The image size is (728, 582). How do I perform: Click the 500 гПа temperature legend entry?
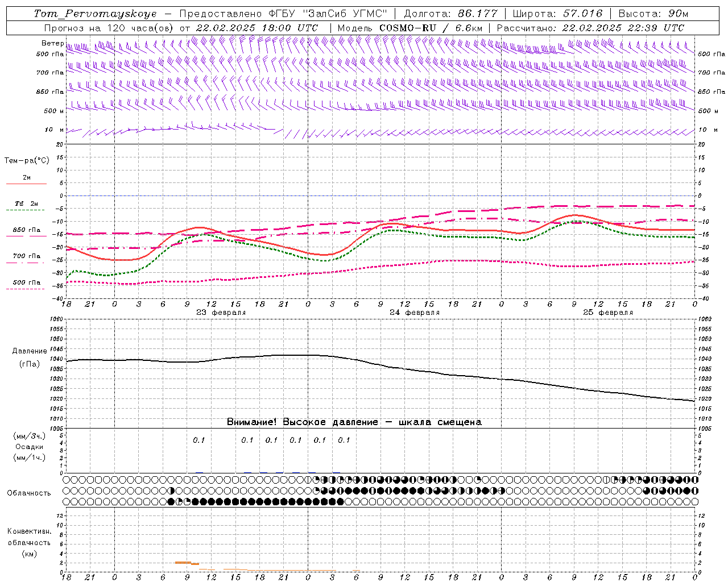pyautogui.click(x=27, y=282)
